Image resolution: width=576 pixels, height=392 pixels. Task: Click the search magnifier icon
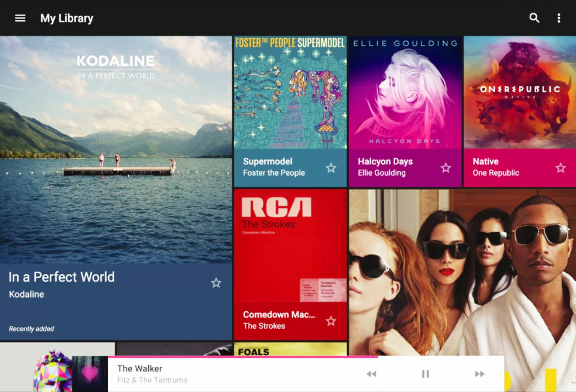534,18
